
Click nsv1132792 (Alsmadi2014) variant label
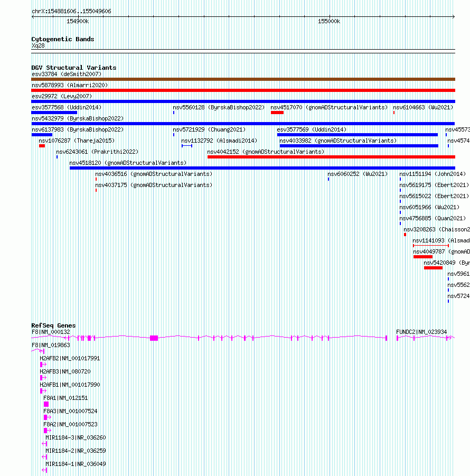[219, 141]
